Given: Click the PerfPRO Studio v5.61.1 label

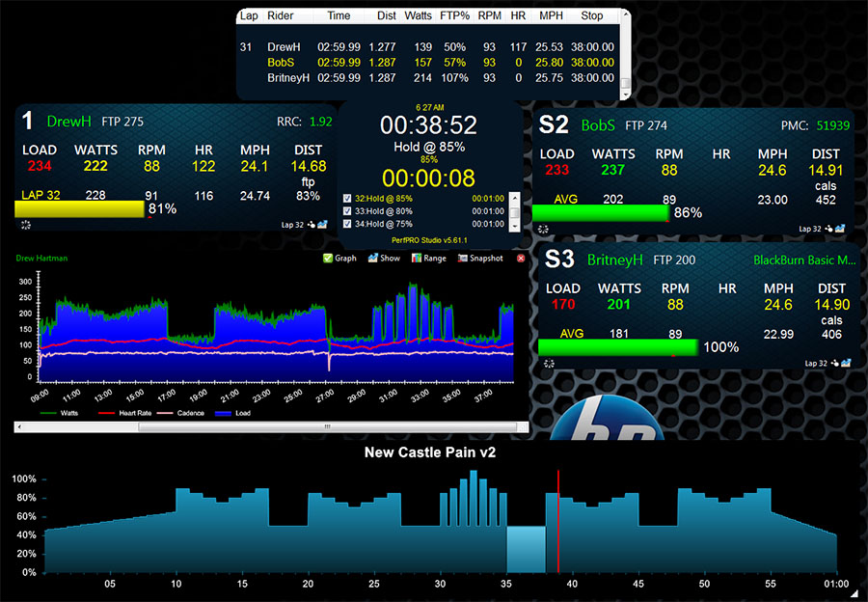Looking at the screenshot, I should pos(429,240).
